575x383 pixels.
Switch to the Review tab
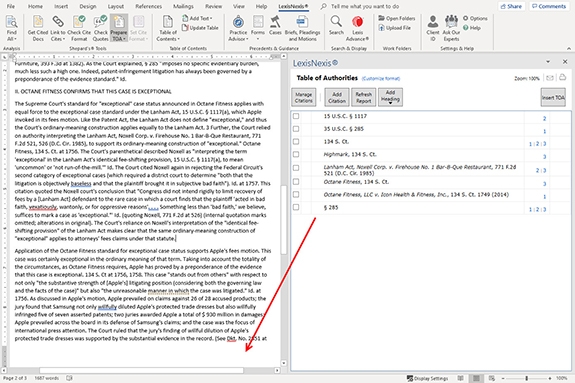point(213,6)
